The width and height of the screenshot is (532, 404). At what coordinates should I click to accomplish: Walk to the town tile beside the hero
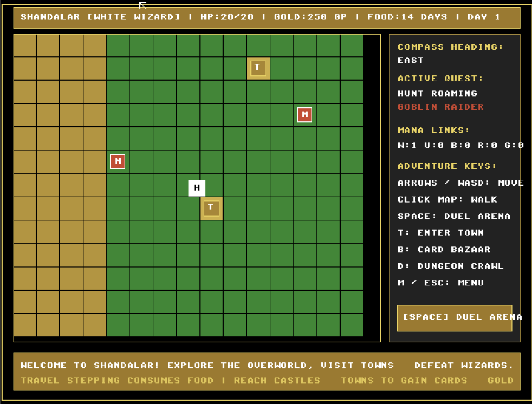tap(211, 208)
